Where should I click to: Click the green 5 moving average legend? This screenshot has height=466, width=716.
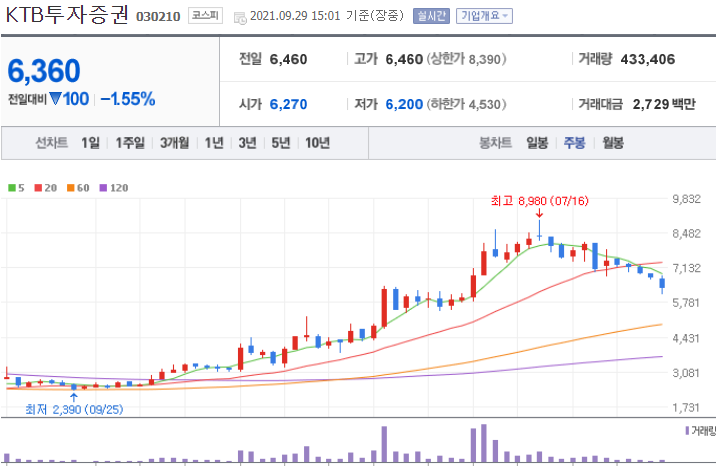(16, 188)
